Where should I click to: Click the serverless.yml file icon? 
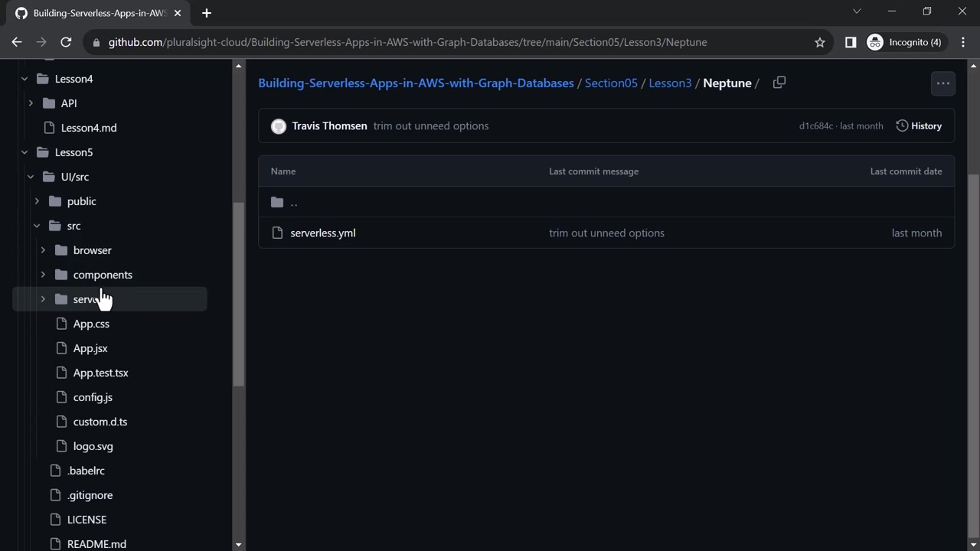277,233
